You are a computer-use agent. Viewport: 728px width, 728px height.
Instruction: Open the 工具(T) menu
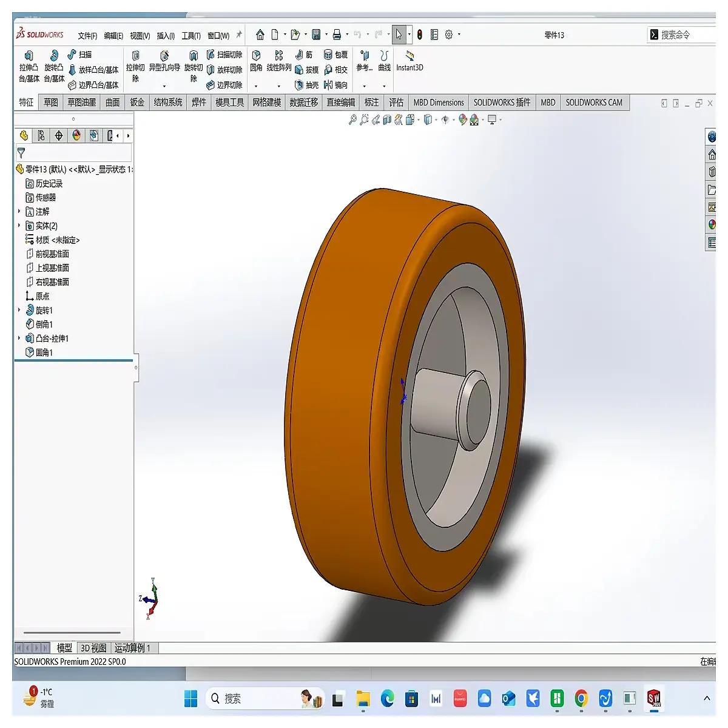[191, 36]
